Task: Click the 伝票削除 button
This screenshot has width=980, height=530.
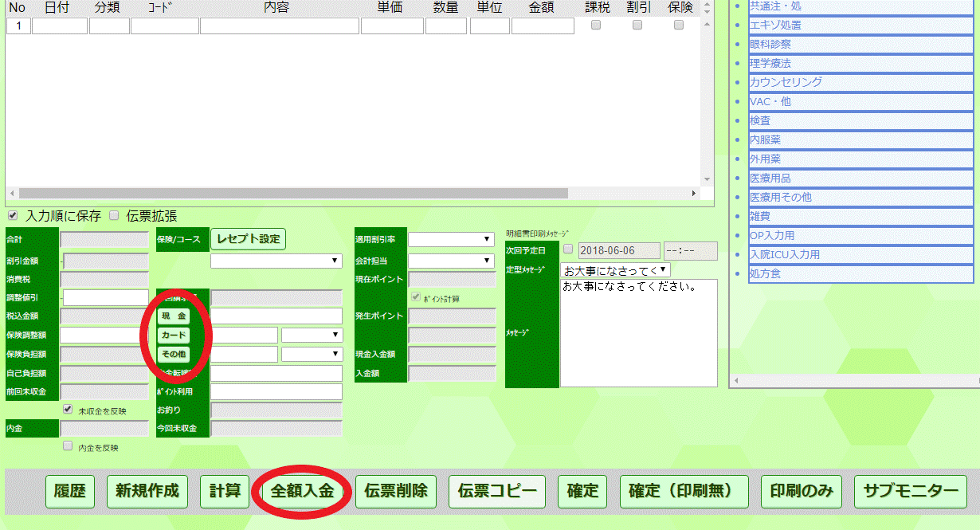Action: (x=395, y=492)
